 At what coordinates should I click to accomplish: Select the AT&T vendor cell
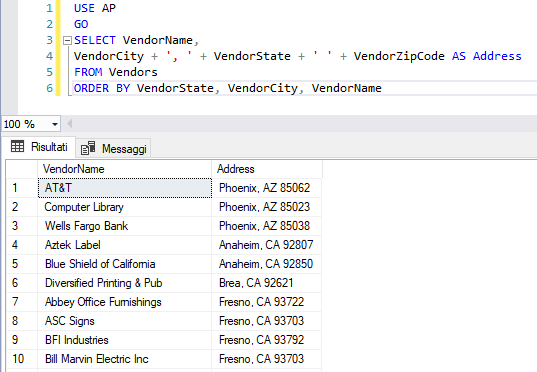point(125,188)
